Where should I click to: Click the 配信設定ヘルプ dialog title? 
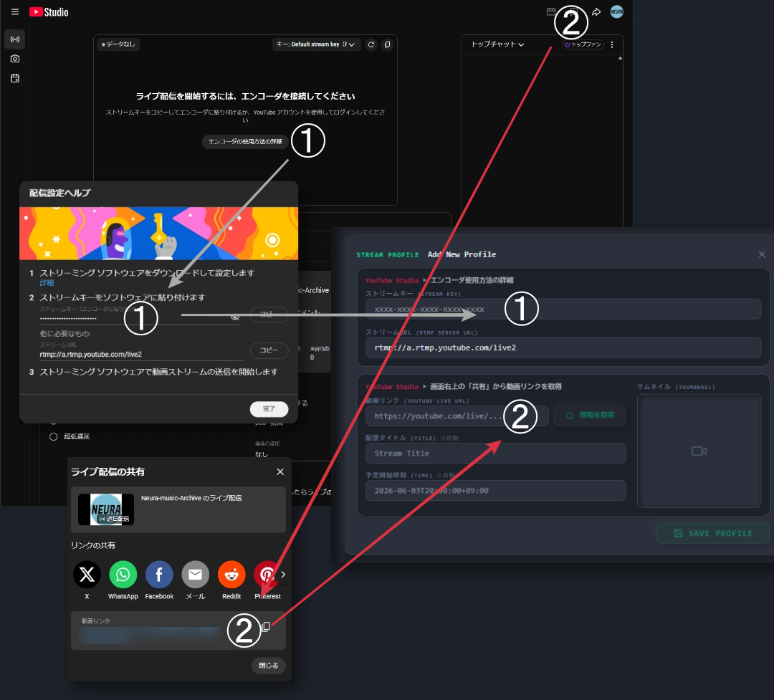(x=59, y=193)
